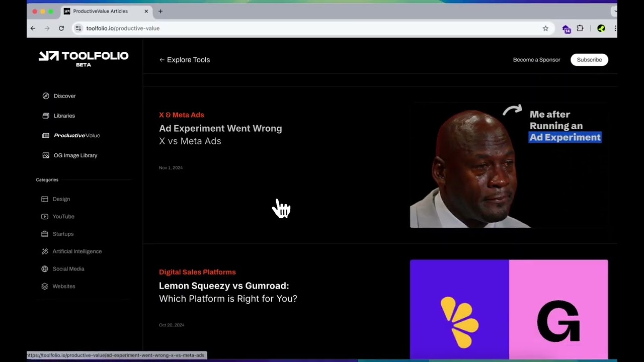Choose the YouTube category icon
Image resolution: width=644 pixels, height=362 pixels.
coord(45,217)
